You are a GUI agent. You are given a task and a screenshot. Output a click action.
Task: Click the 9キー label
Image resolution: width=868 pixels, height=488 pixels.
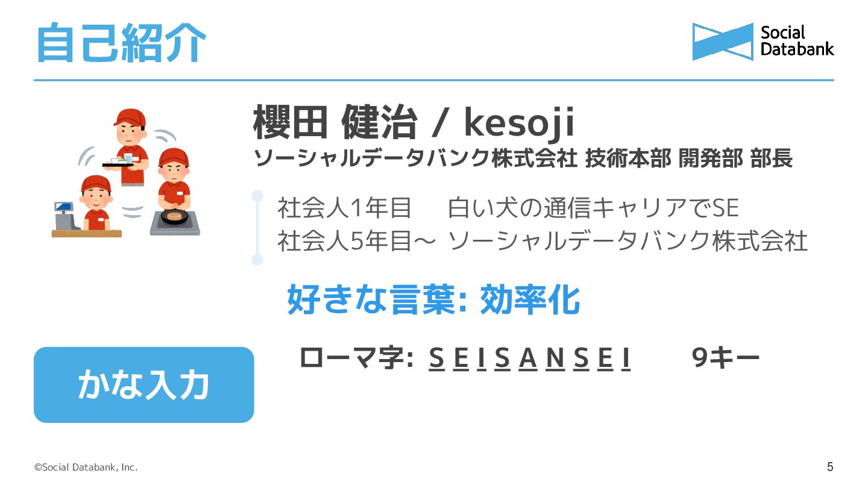726,358
